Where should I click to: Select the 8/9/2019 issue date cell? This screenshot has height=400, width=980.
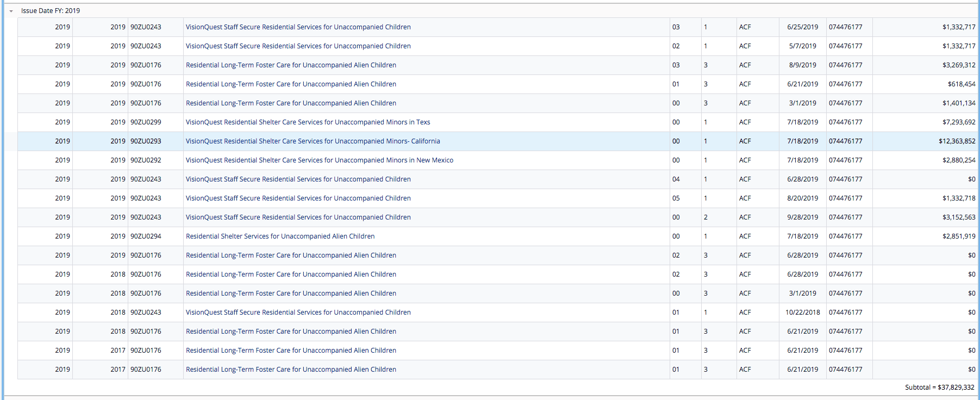point(803,65)
